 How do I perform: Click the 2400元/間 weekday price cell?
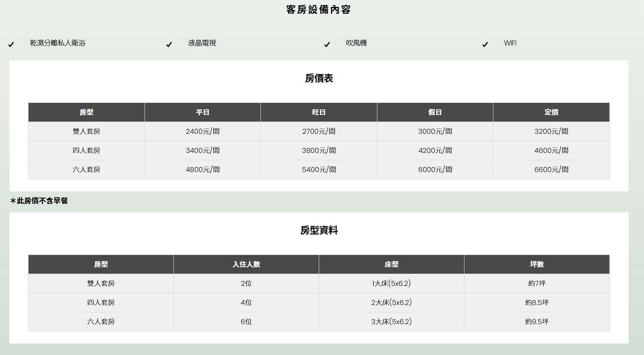[x=203, y=131]
